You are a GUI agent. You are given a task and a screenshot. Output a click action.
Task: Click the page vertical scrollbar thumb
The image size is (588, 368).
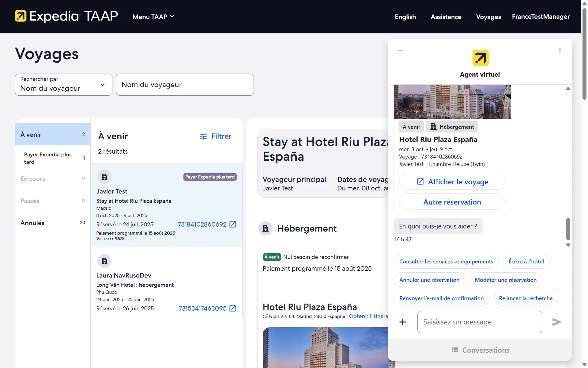584,54
